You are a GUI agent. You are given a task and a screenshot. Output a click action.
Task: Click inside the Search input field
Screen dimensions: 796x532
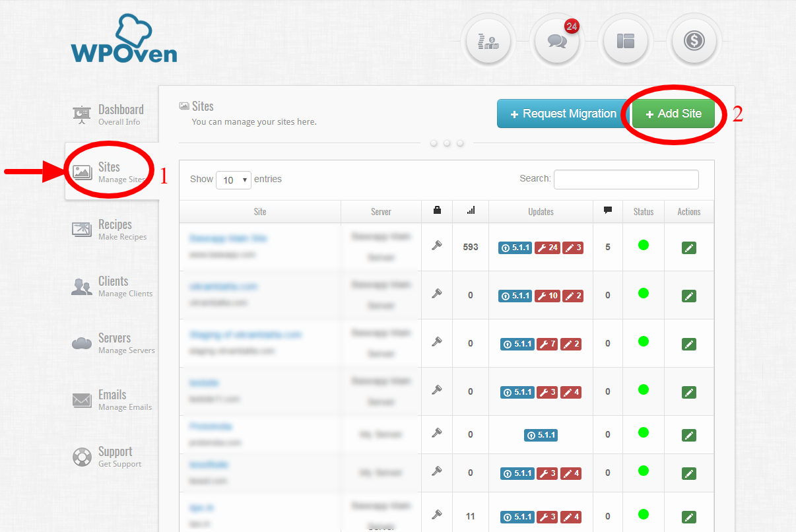coord(626,179)
